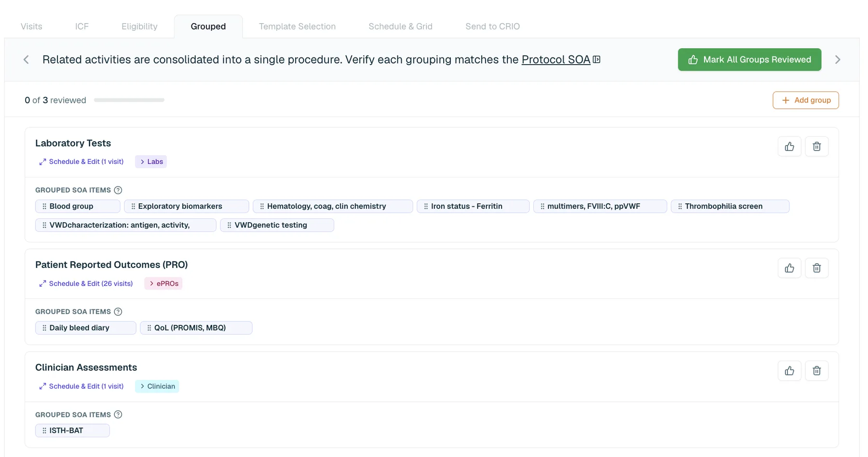Screen dimensions: 868x457
Task: Open the Eligibility tab
Action: click(139, 27)
